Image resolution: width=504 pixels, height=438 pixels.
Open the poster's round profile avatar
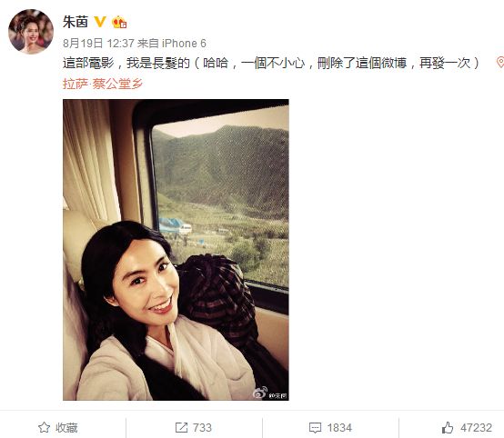pyautogui.click(x=31, y=31)
